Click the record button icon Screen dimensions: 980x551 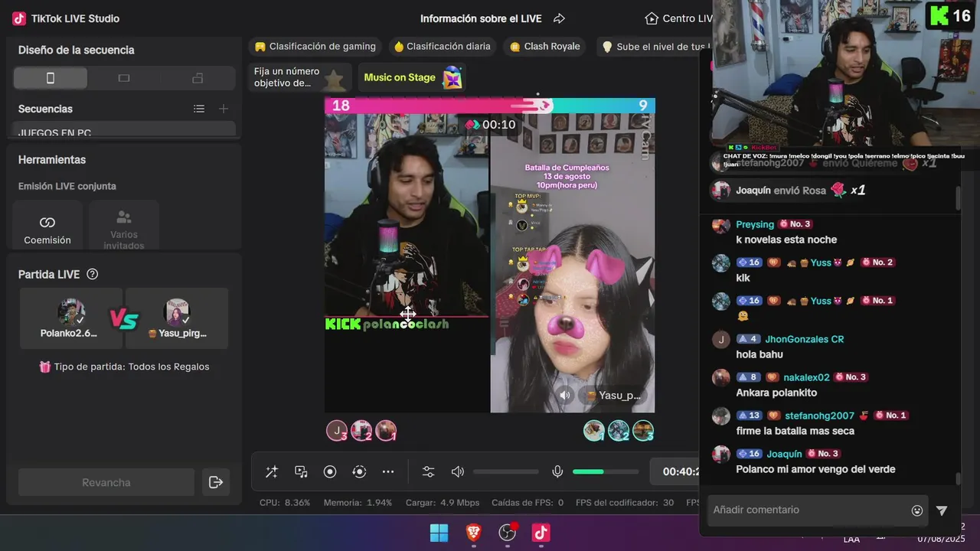330,472
